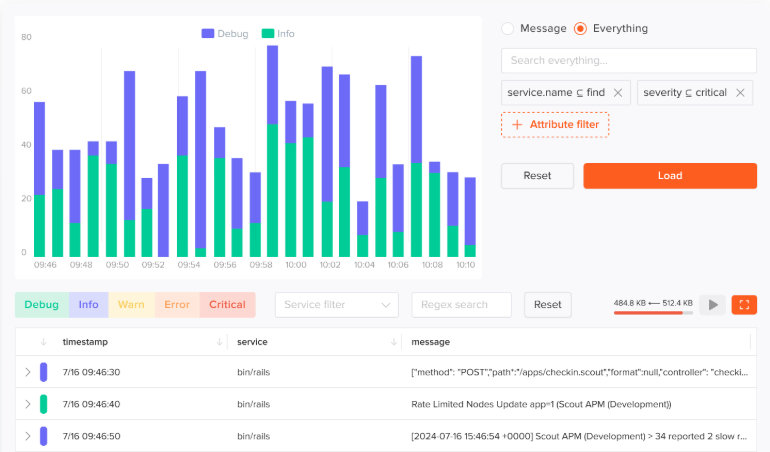Click the log buffer size progress bar
770x452 pixels.
653,312
